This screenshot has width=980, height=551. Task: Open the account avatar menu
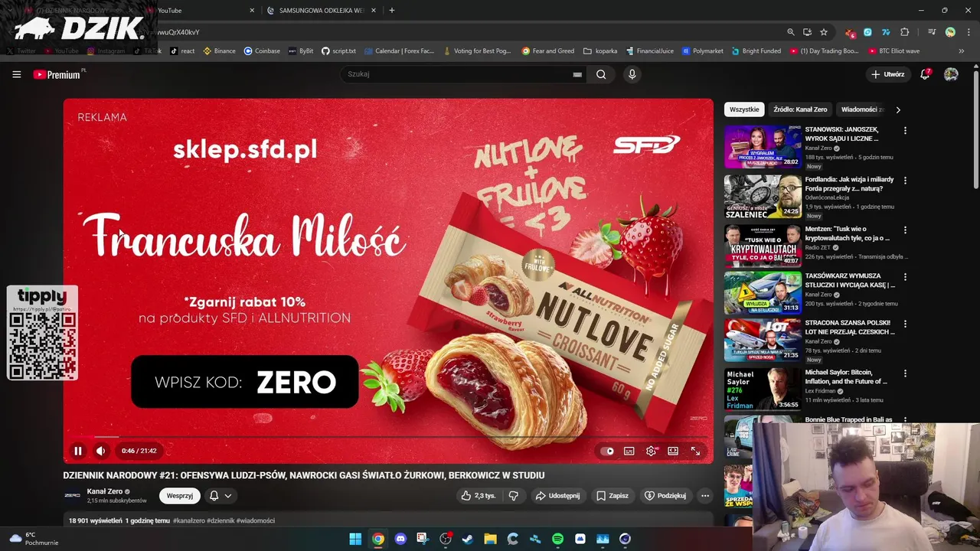click(951, 74)
